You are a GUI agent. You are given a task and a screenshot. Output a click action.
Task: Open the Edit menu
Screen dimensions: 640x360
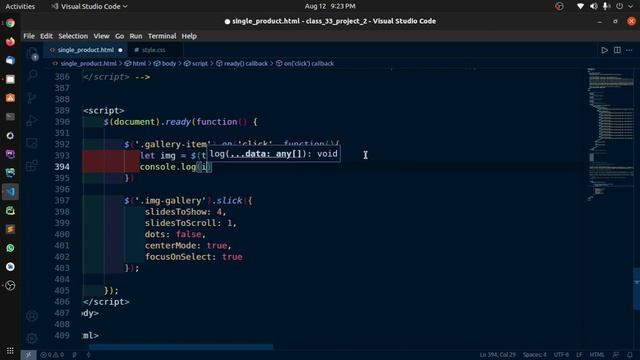[x=46, y=36]
